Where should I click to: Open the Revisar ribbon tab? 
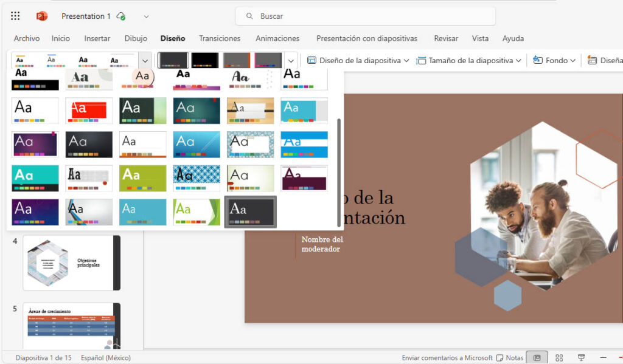coord(446,38)
